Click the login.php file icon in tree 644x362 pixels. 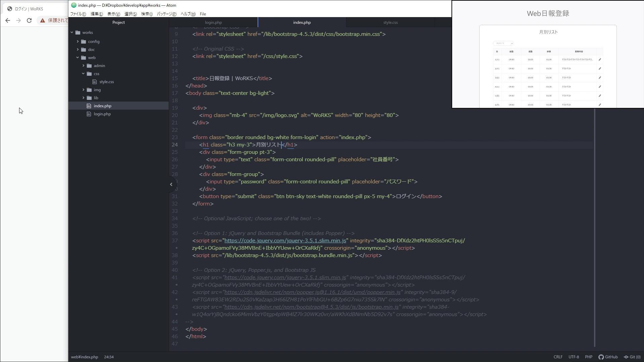pos(89,114)
